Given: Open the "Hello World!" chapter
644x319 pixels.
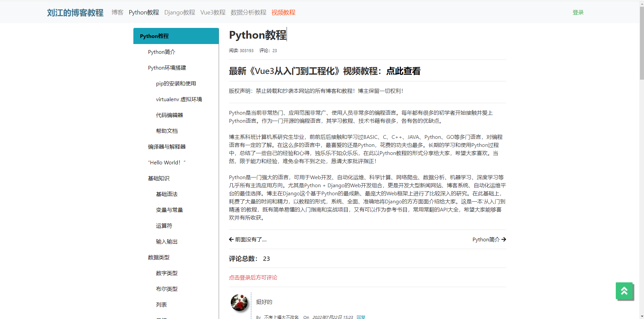Looking at the screenshot, I should click(167, 162).
